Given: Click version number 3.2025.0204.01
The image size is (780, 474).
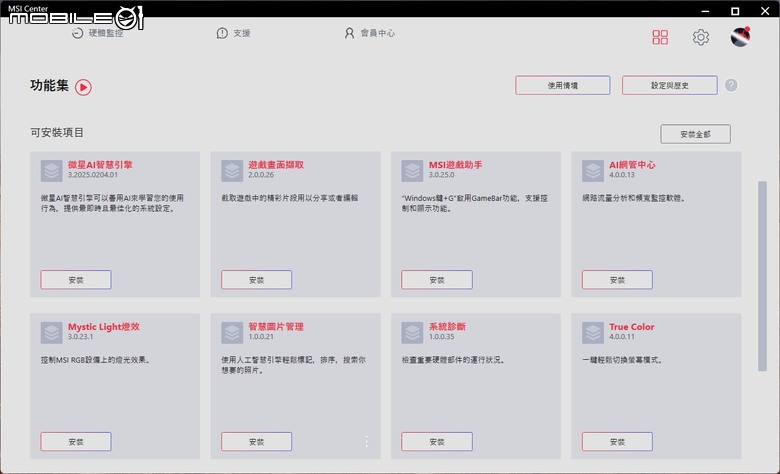Looking at the screenshot, I should click(93, 175).
